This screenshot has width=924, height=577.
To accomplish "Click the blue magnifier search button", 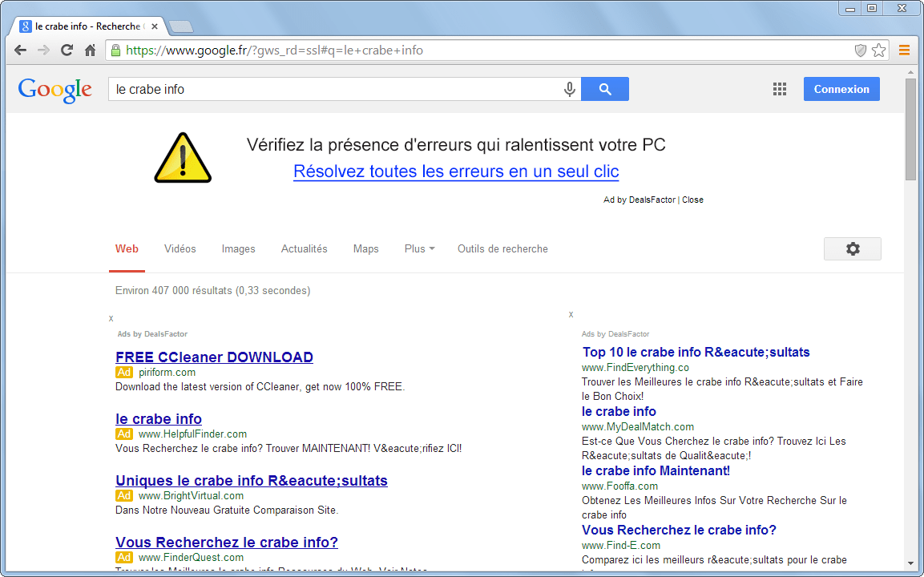I will pyautogui.click(x=604, y=89).
